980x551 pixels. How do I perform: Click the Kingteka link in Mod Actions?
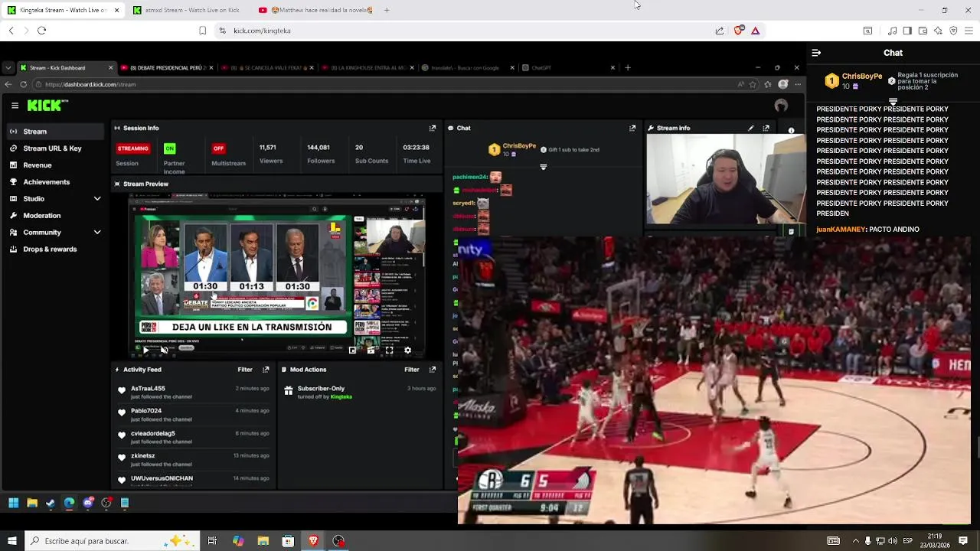tap(341, 396)
